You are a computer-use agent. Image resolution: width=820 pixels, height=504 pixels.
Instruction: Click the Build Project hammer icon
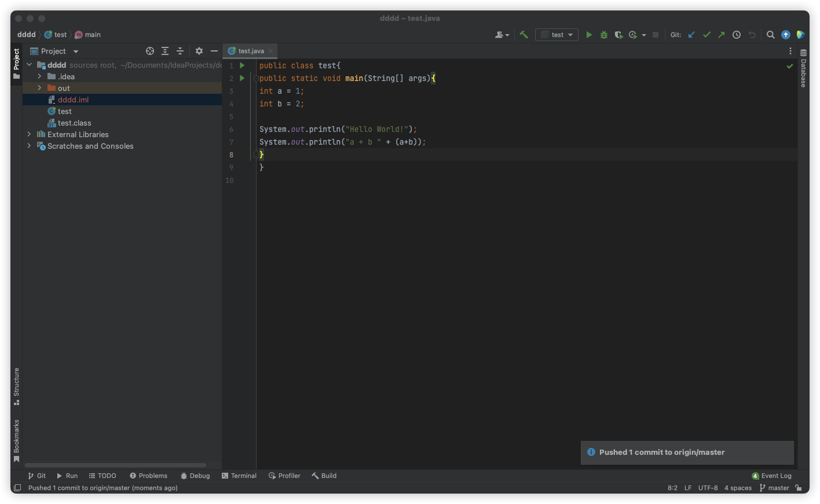524,35
